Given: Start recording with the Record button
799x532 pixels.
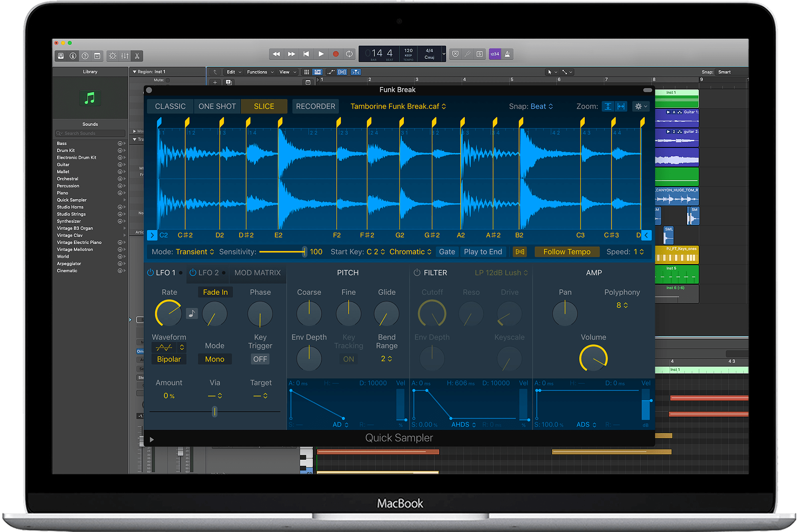Looking at the screenshot, I should (336, 54).
